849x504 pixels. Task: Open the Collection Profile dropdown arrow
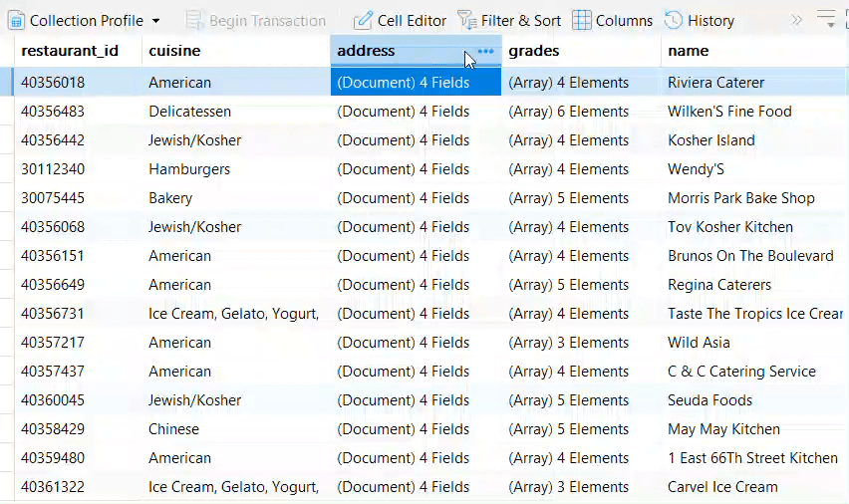(155, 21)
